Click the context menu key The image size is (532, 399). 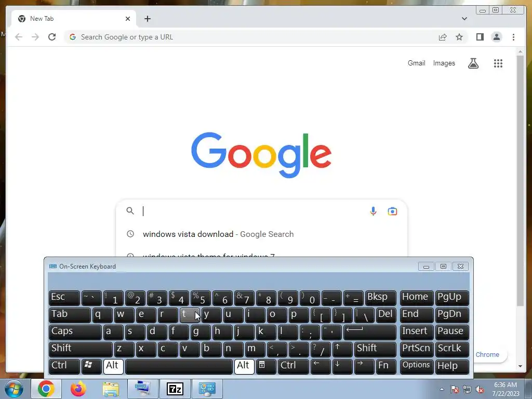[266, 366]
